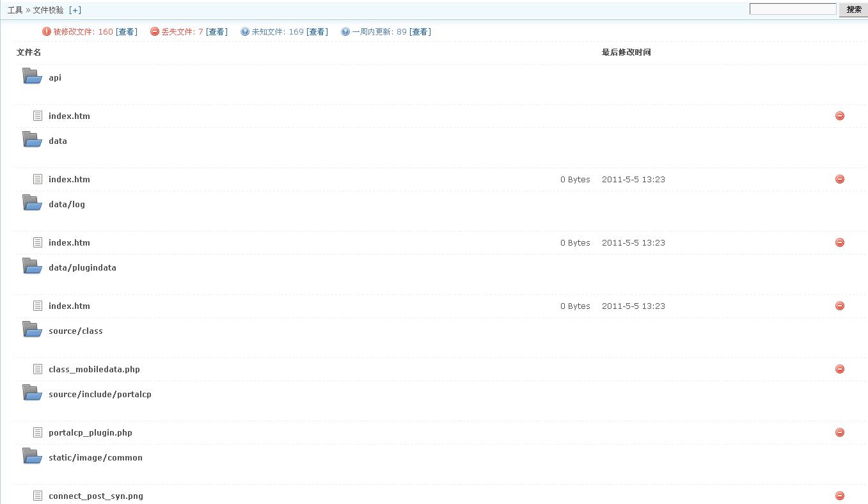View files updated within a week (一周内更新)
The width and height of the screenshot is (868, 504).
[x=420, y=31]
